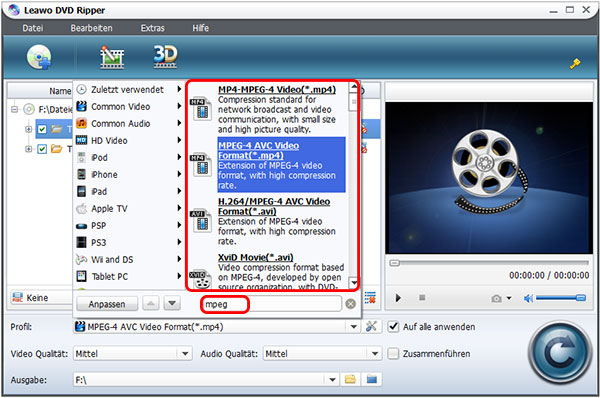Open the Video Qualität dropdown

tap(185, 354)
